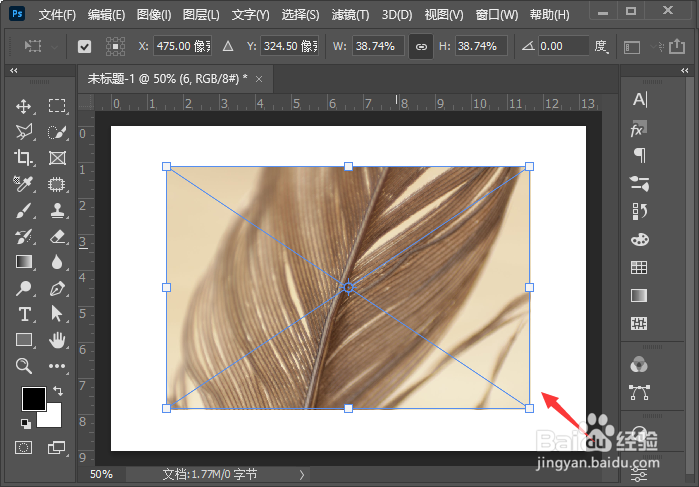This screenshot has width=699, height=487.
Task: Reset to default foreground and background colors
Action: pos(25,424)
